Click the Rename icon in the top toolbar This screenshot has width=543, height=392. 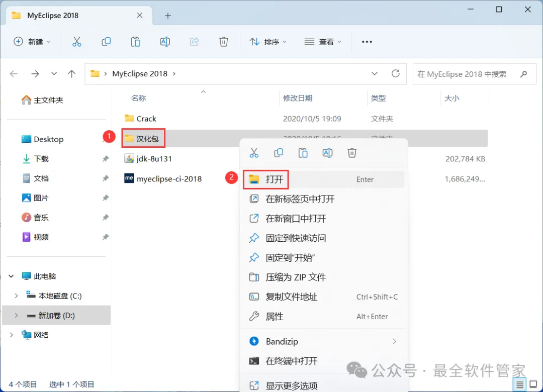(165, 42)
